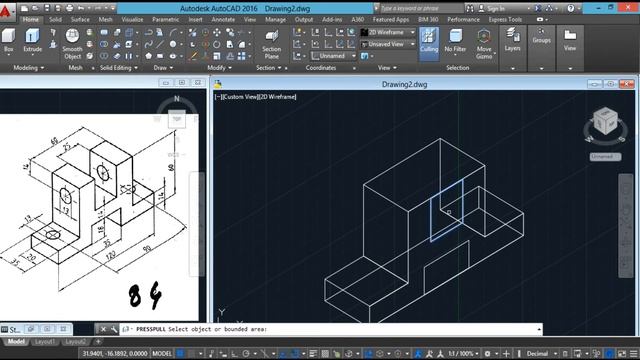Expand the Section panel
The width and height of the screenshot is (640, 360).
pyautogui.click(x=269, y=68)
